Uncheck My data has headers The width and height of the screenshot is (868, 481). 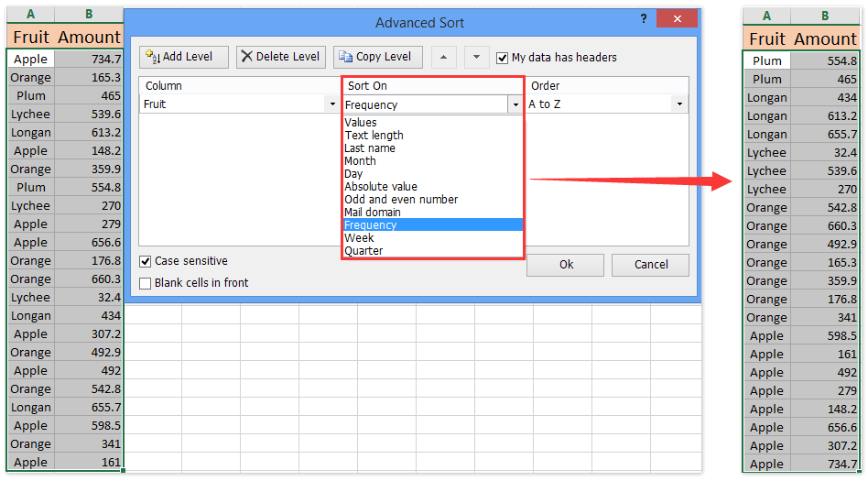(x=503, y=58)
